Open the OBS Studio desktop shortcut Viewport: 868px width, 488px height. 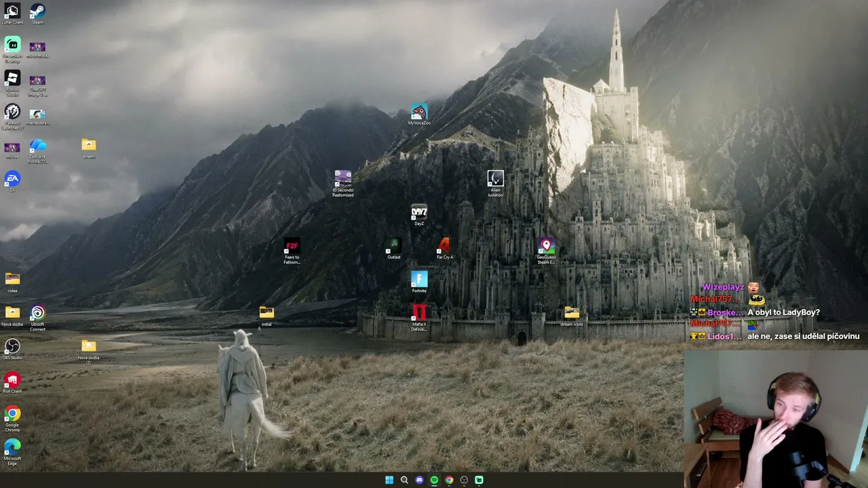coord(12,349)
